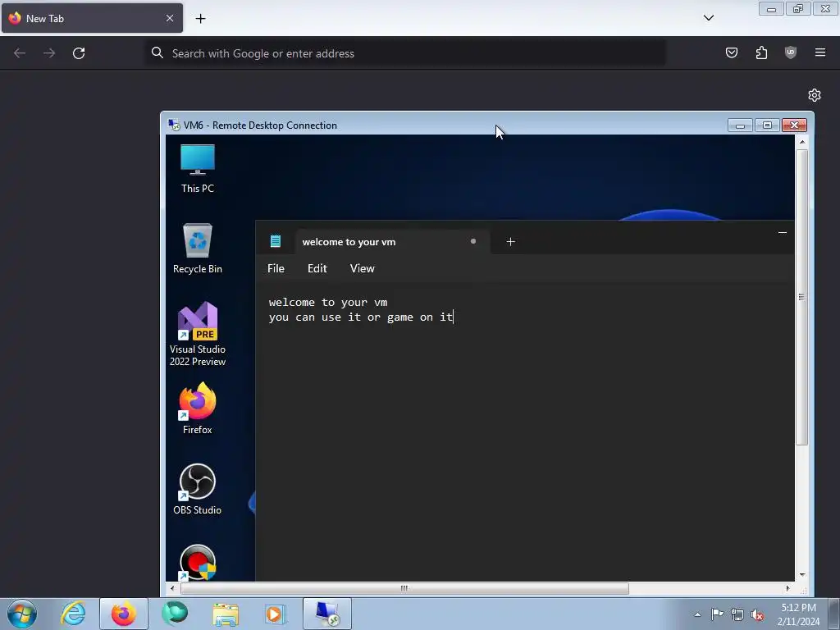840x630 pixels.
Task: Open Windows Start button
Action: tap(22, 614)
